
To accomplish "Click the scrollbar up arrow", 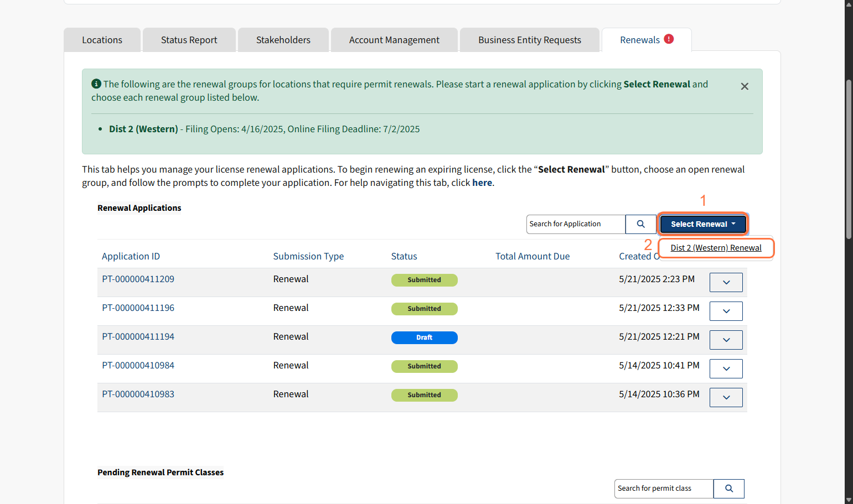I will click(849, 4).
